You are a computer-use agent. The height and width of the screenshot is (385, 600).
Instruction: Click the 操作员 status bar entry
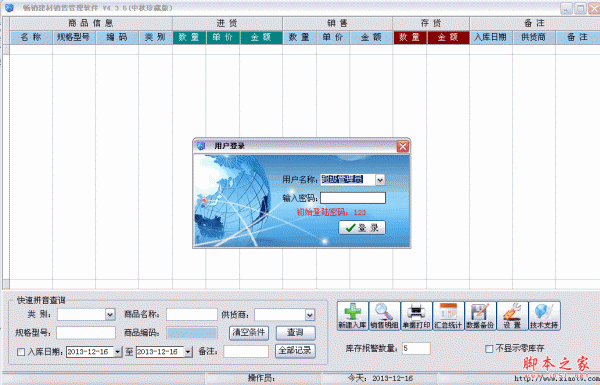pos(262,378)
